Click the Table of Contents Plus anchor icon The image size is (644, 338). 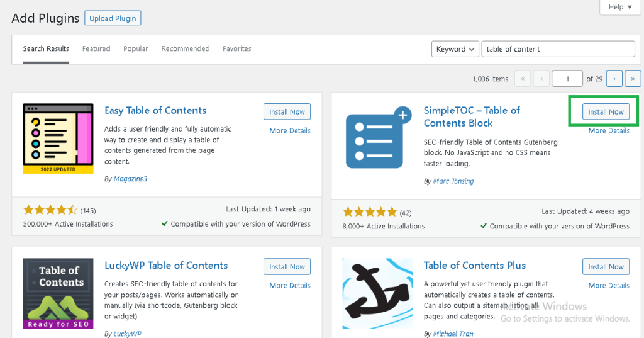[x=377, y=293]
